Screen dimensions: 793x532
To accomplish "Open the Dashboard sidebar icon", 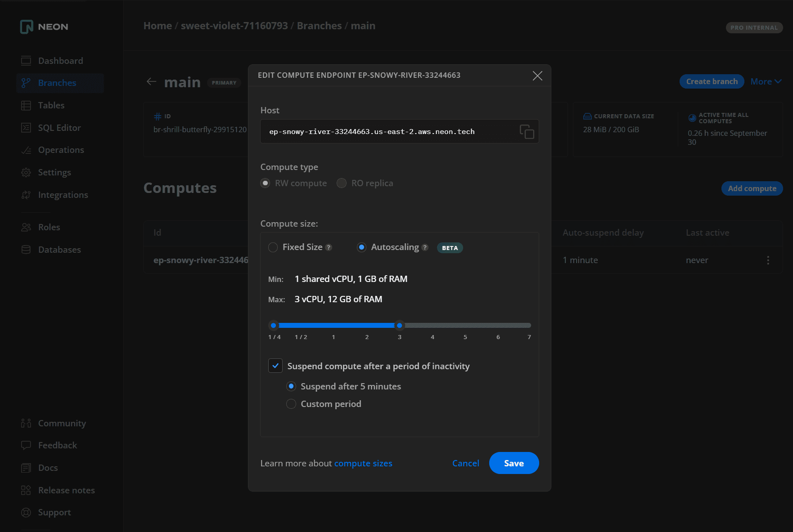I will coord(26,60).
